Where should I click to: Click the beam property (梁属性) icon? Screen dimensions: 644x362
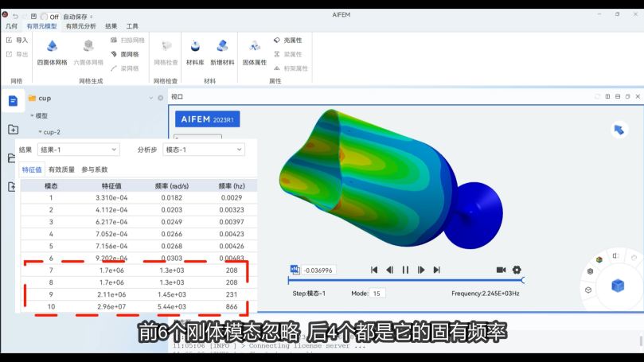pyautogui.click(x=277, y=54)
